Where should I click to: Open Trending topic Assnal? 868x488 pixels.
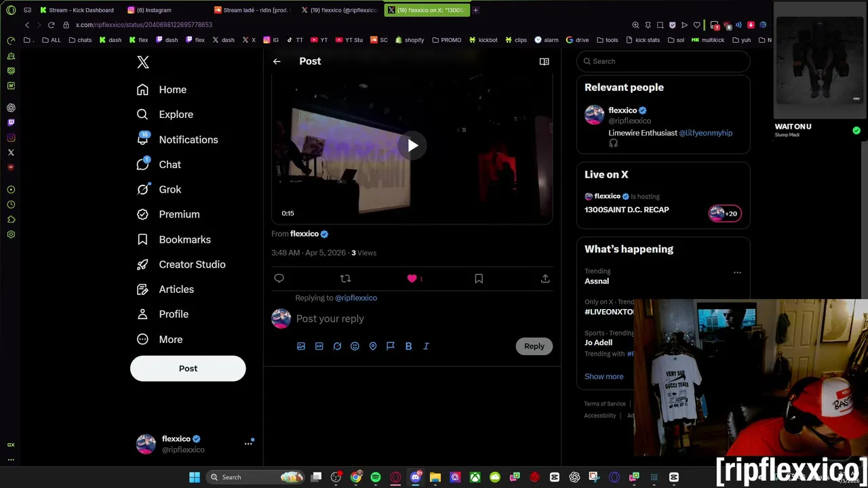click(x=597, y=281)
